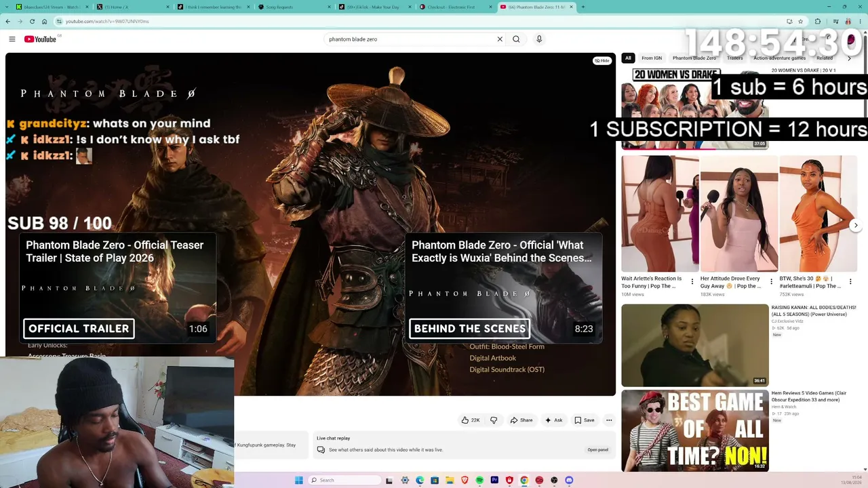This screenshot has width=868, height=488.
Task: Click the Windows taskbar Search box
Action: [x=345, y=480]
